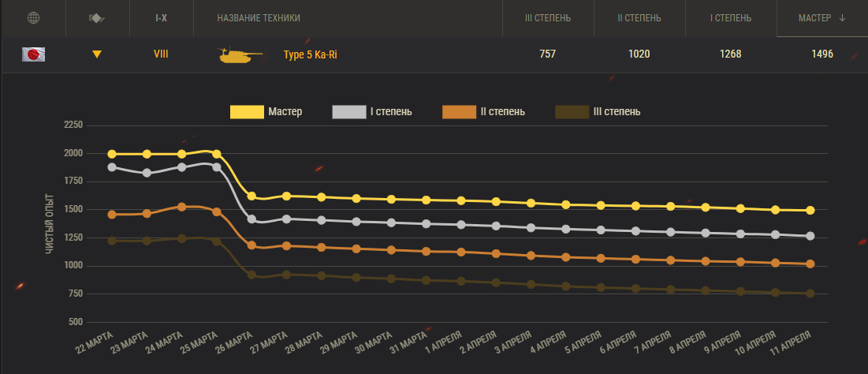Image resolution: width=868 pixels, height=374 pixels.
Task: Click I степень data point on 23 марта
Action: pos(147,173)
